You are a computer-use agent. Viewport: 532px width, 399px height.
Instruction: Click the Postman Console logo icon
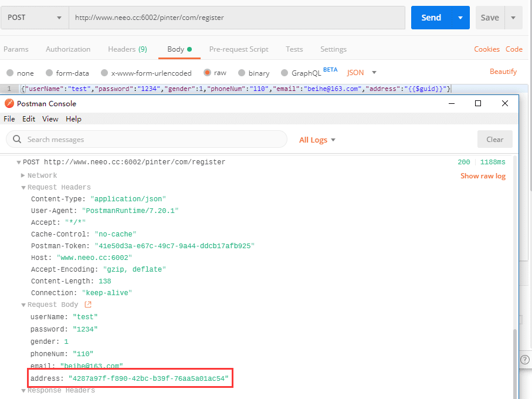[x=9, y=103]
